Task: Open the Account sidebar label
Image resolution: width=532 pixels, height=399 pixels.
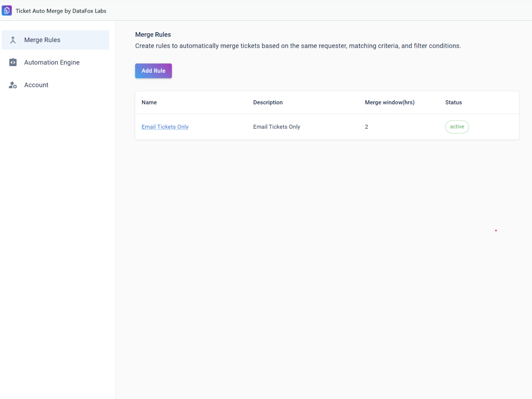Action: point(36,85)
